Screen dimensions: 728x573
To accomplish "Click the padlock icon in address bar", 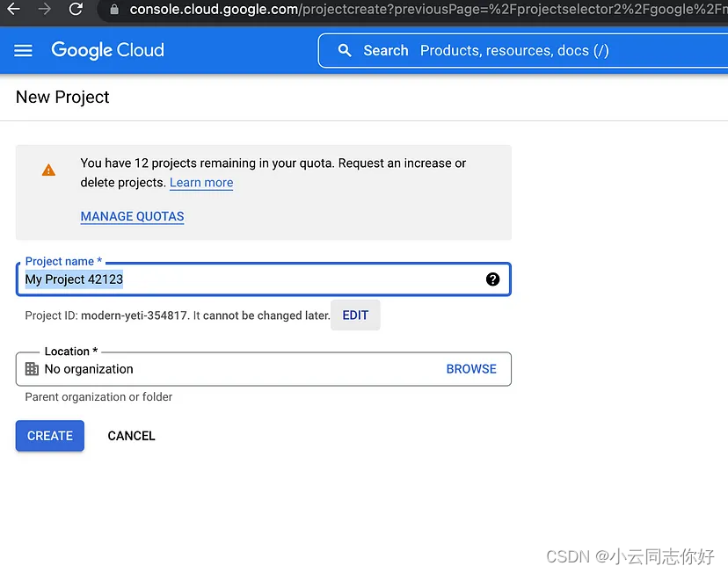I will (x=114, y=9).
